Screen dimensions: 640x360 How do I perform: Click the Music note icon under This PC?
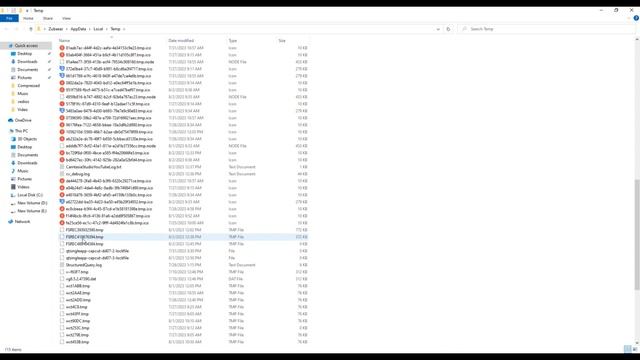[x=13, y=171]
